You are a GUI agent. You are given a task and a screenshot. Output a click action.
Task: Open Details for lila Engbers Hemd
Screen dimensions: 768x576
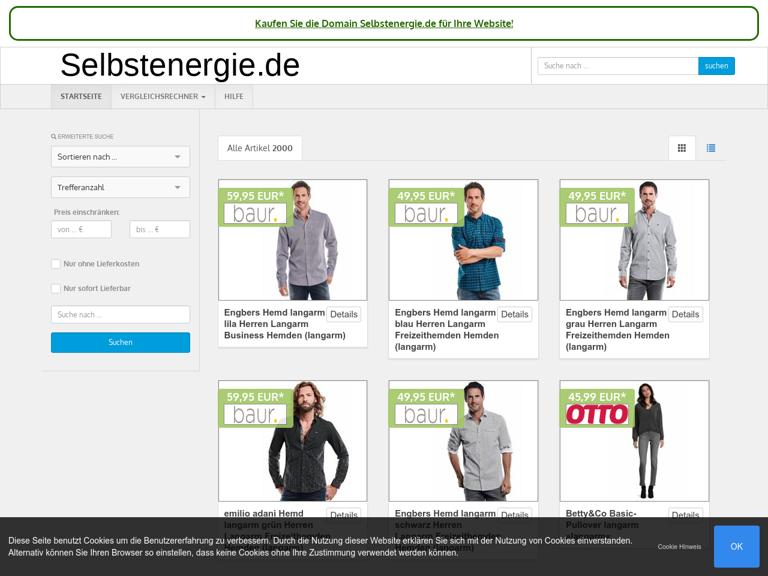pos(344,314)
